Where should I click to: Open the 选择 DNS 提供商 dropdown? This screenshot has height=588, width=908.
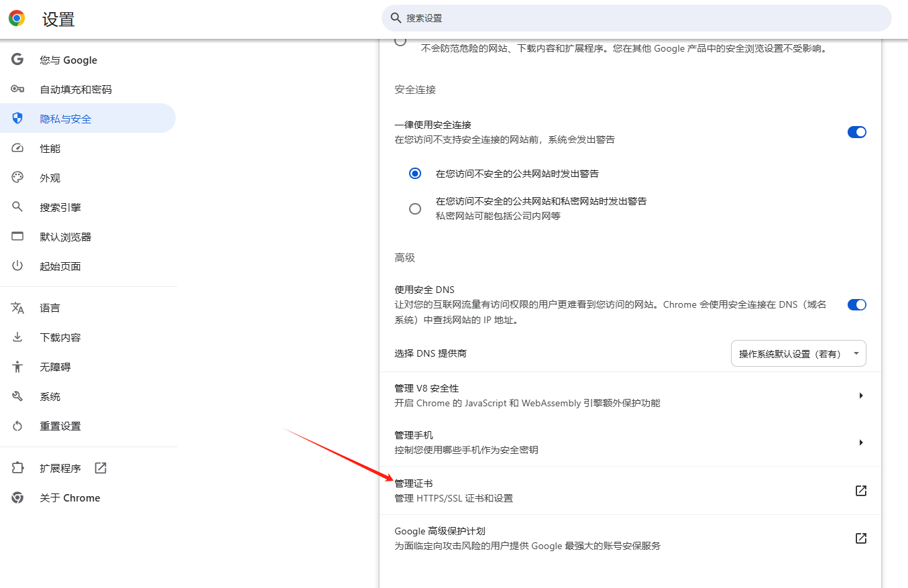coord(798,353)
